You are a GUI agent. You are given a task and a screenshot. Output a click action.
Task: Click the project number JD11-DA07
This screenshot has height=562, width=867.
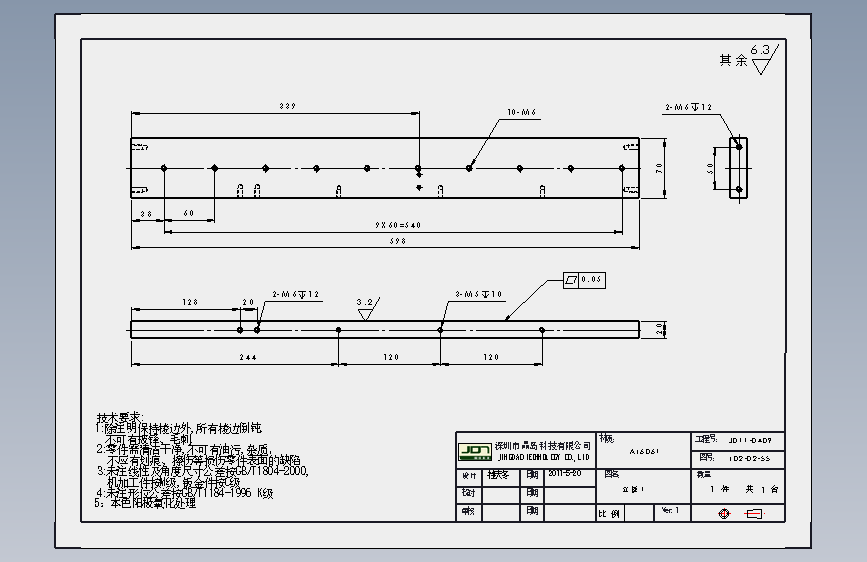tap(749, 441)
